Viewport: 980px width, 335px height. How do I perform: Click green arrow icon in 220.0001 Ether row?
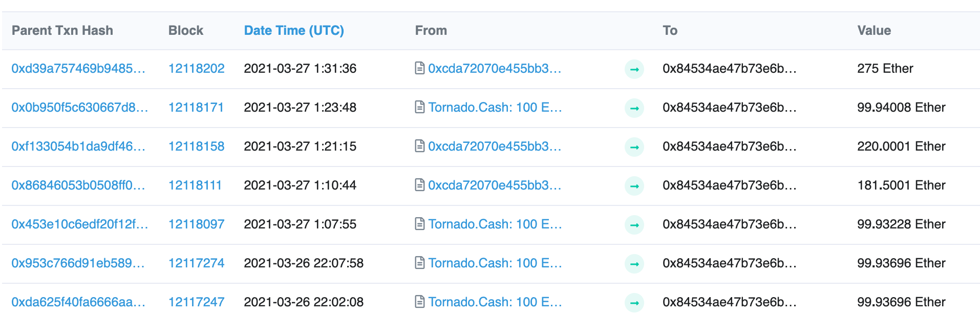[x=634, y=147]
